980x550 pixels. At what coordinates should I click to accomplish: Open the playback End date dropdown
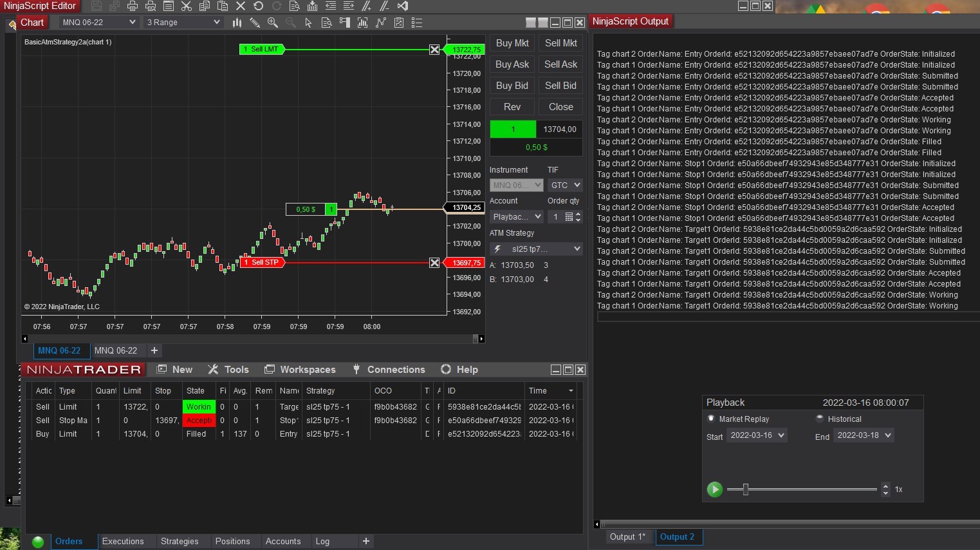click(864, 435)
